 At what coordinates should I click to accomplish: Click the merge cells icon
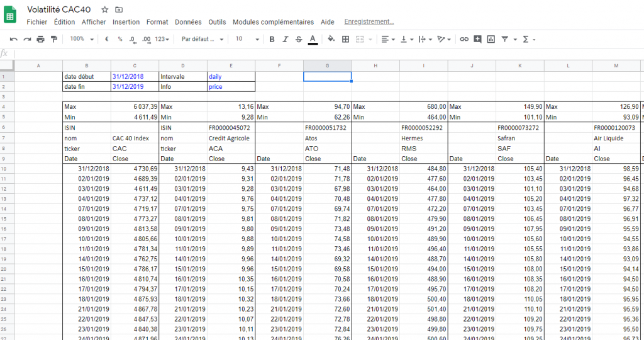(x=360, y=39)
